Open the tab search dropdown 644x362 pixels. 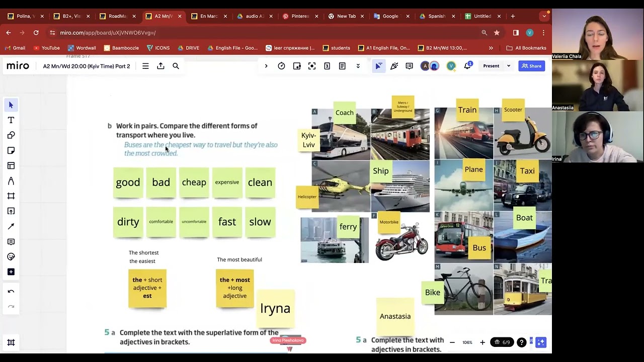click(544, 16)
